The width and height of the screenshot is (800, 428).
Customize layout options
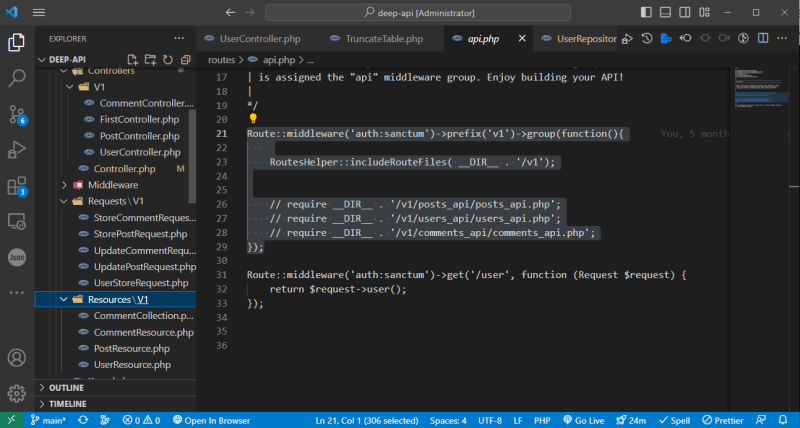[705, 12]
